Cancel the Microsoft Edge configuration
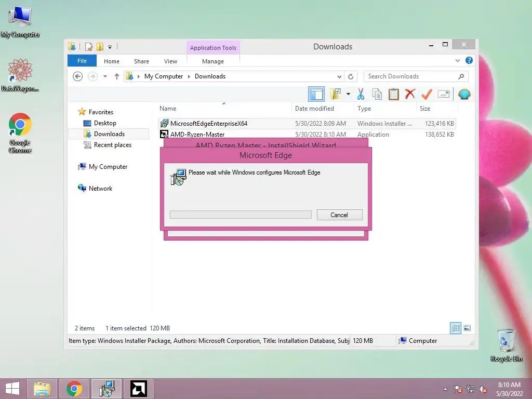This screenshot has height=399, width=532. click(x=339, y=215)
